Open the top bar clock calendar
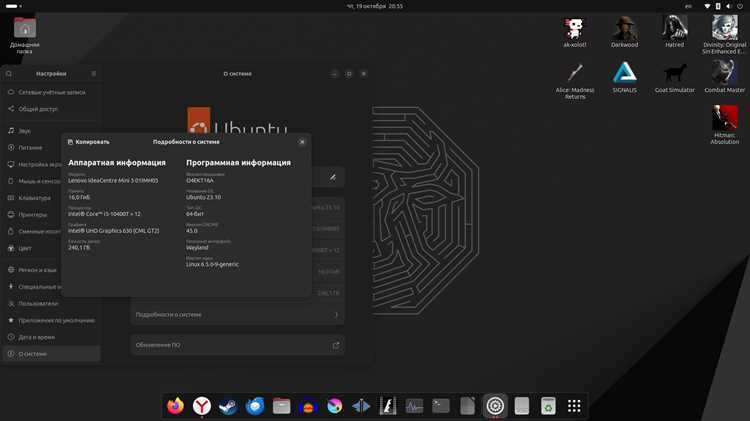 375,6
